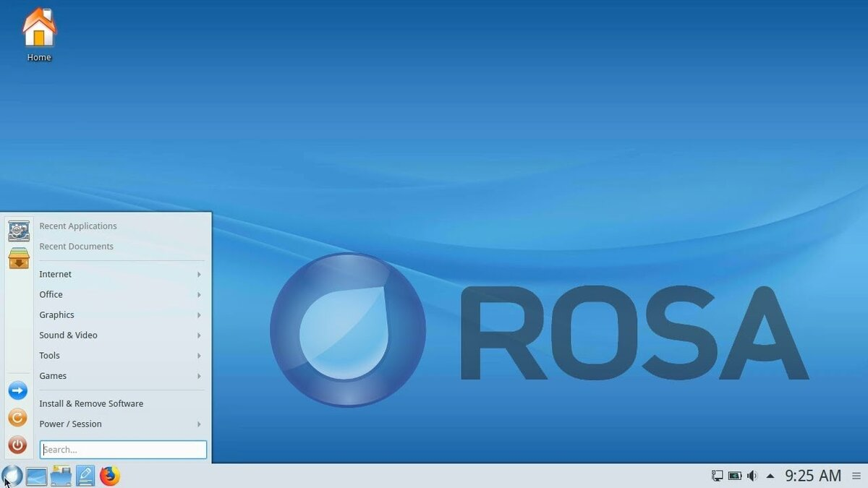Expand the Tools submenu arrow
This screenshot has height=488, width=868.
[x=199, y=356]
